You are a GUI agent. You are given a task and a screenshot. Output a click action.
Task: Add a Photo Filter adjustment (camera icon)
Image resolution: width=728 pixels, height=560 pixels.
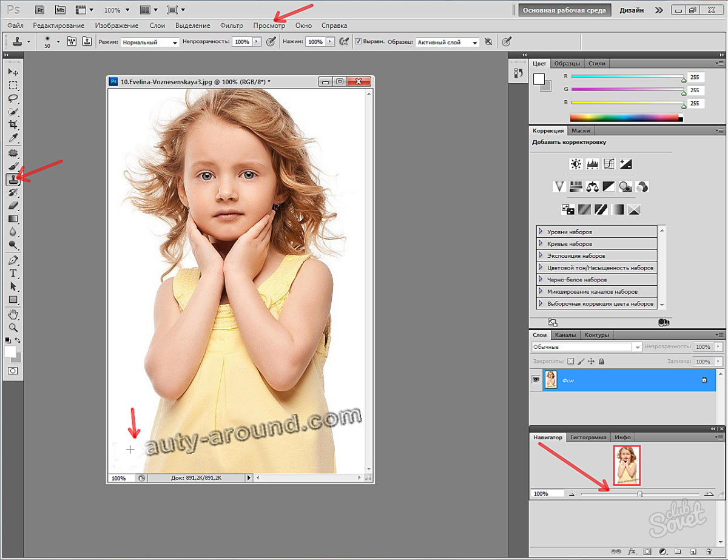(625, 186)
